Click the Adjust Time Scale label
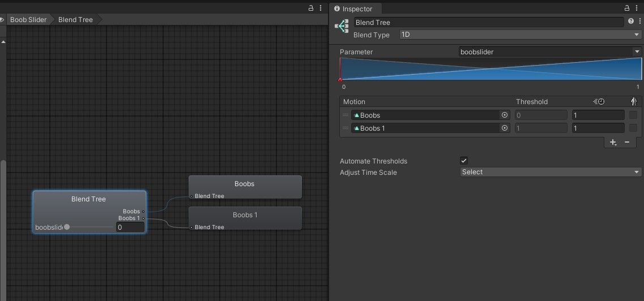 click(368, 172)
